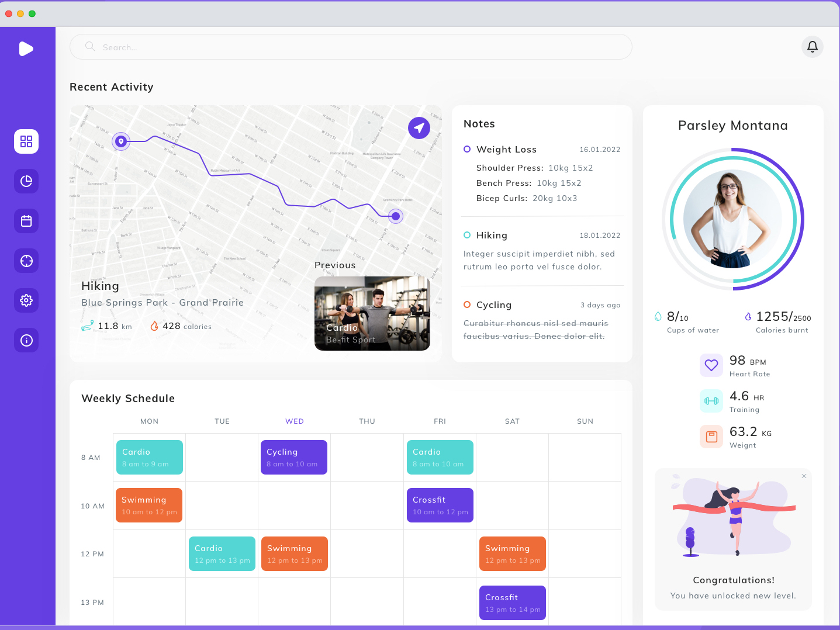Click the navigation compass on the map
840x630 pixels.
419,127
